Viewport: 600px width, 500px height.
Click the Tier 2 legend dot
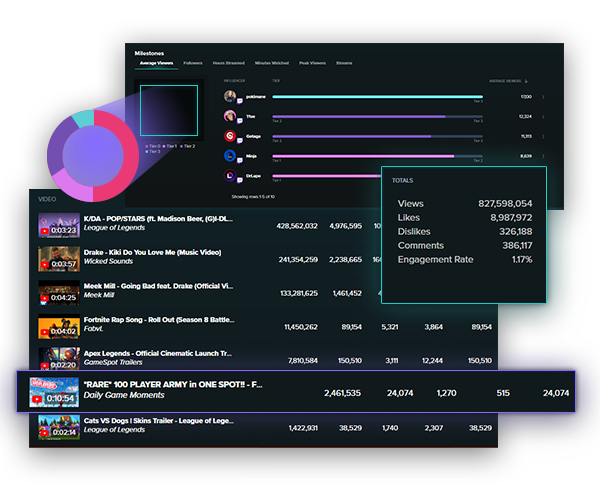click(181, 147)
